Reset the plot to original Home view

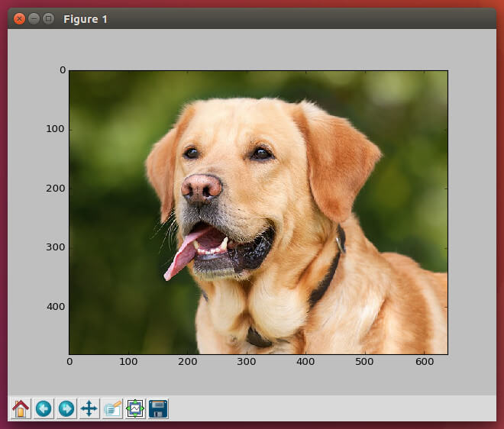pyautogui.click(x=21, y=408)
